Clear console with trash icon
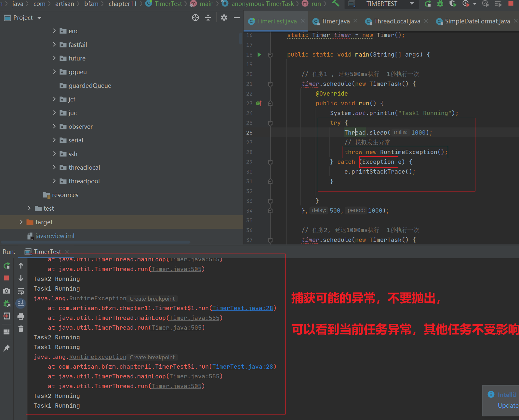Image resolution: width=519 pixels, height=420 pixels. 21,329
